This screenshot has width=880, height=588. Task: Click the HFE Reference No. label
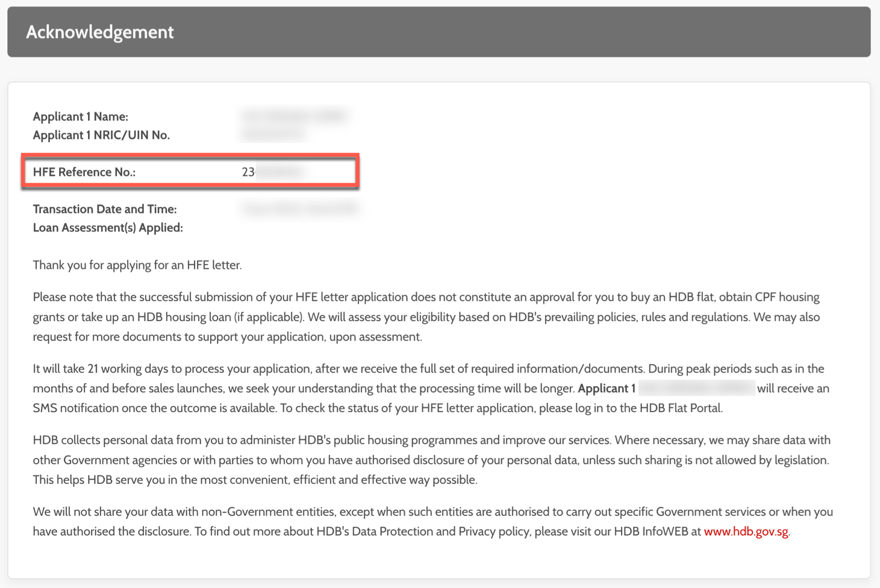click(84, 172)
